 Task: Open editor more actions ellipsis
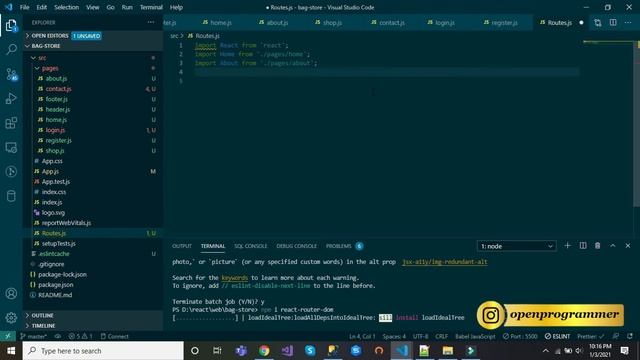(x=628, y=23)
